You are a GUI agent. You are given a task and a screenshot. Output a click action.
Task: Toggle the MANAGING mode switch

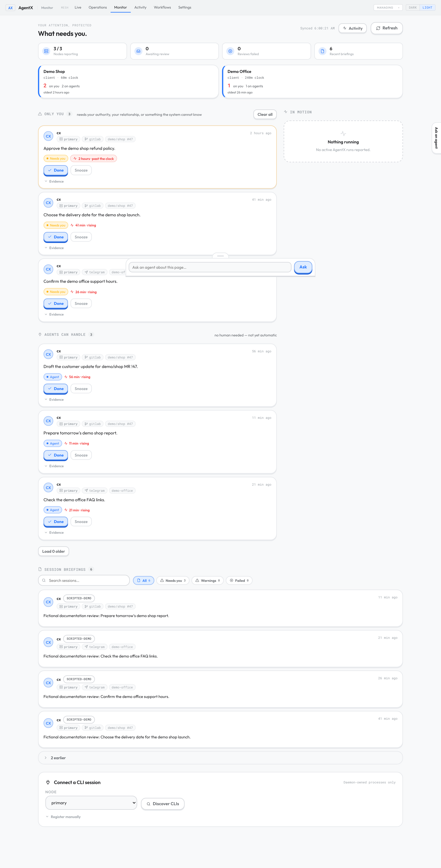click(x=388, y=7)
